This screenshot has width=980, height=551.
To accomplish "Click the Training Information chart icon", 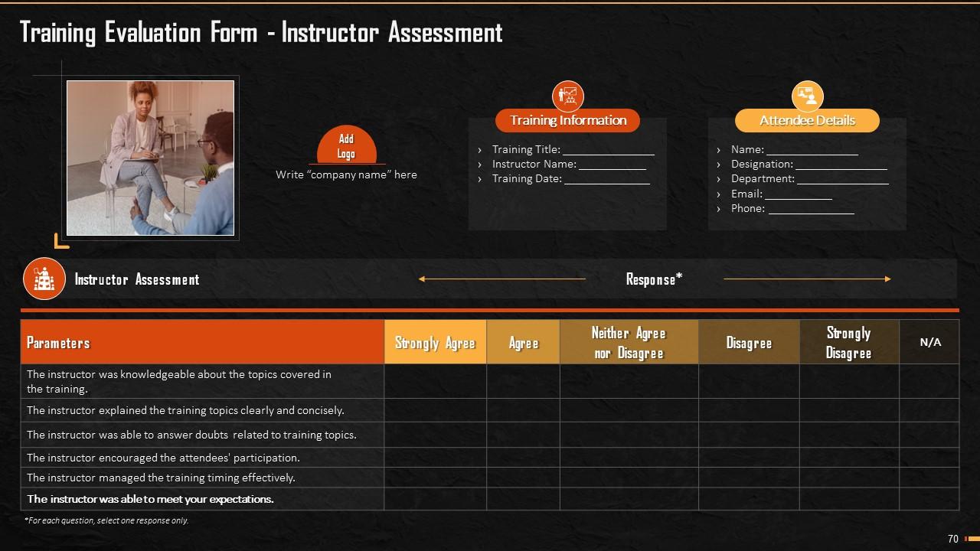I will coord(567,96).
